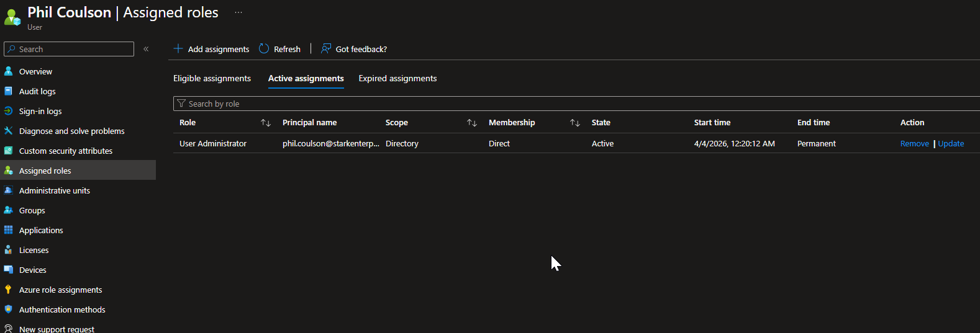Switch to Eligible assignments tab
The width and height of the screenshot is (980, 333).
tap(212, 78)
